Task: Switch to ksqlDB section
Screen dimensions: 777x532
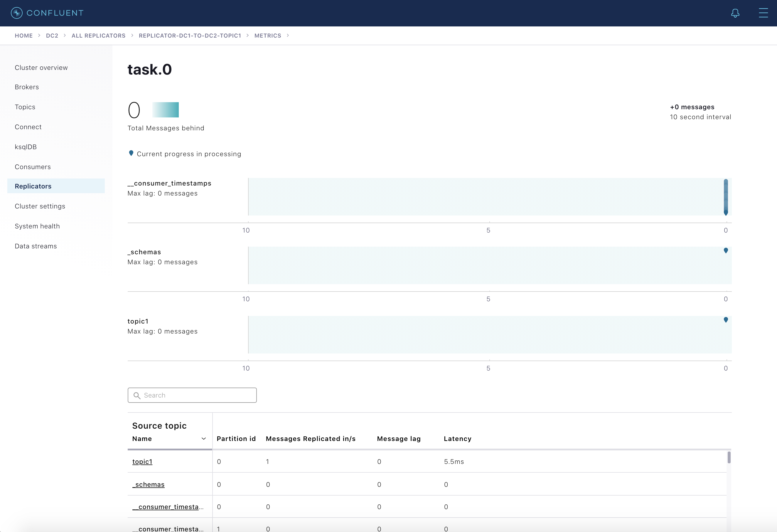Action: click(26, 147)
